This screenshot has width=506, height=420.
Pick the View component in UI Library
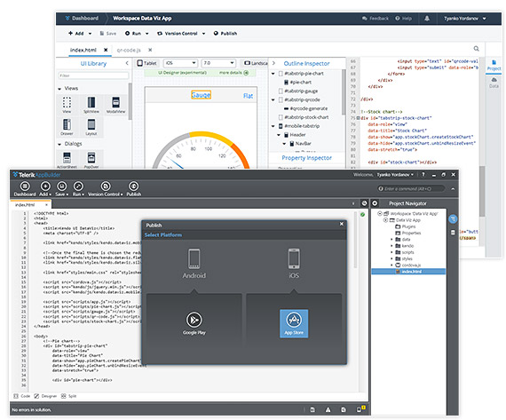pos(67,105)
